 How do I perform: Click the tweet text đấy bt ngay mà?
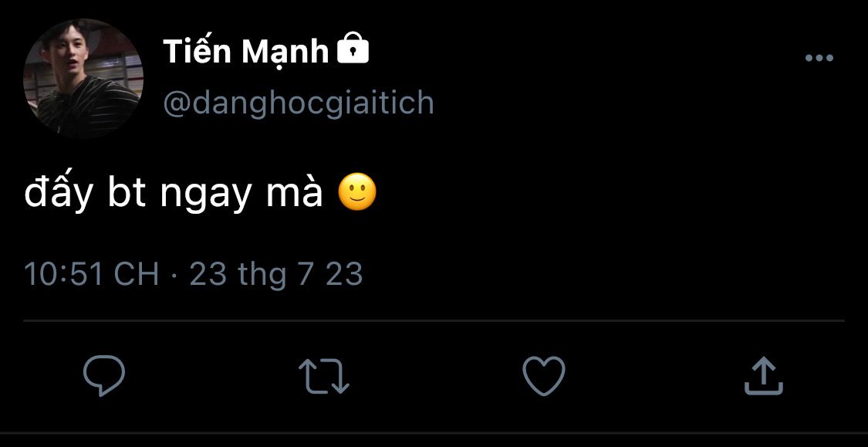[174, 194]
